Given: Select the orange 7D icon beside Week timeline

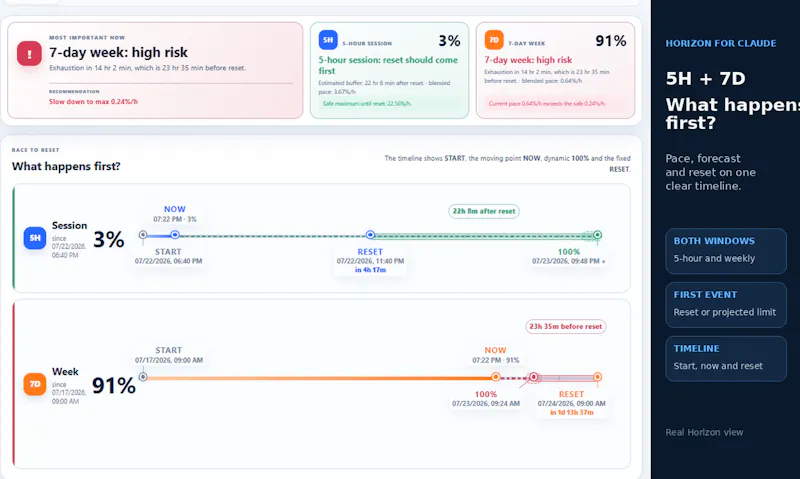Looking at the screenshot, I should (35, 384).
